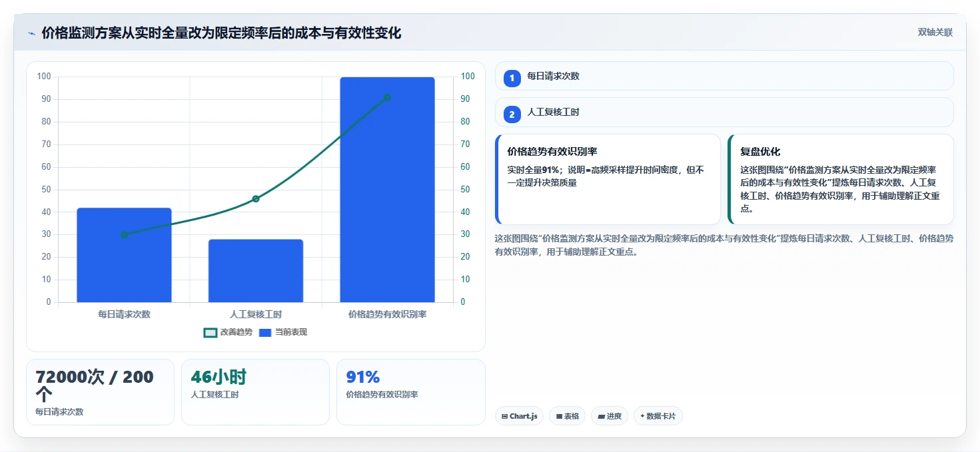
Task: Click the number 1 badge
Action: pyautogui.click(x=512, y=79)
